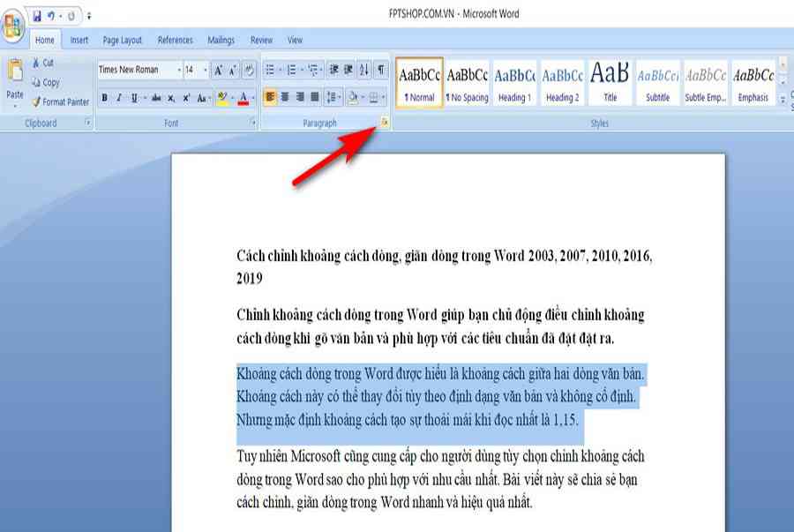Activate the Format Painter

pos(60,101)
